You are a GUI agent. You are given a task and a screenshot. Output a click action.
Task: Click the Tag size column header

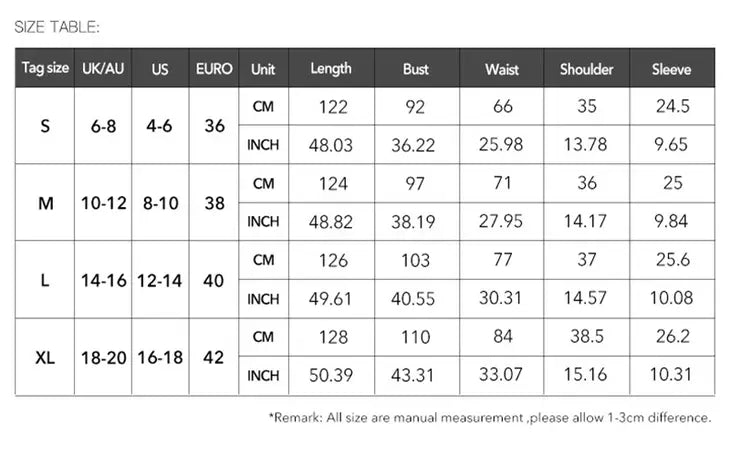[44, 69]
